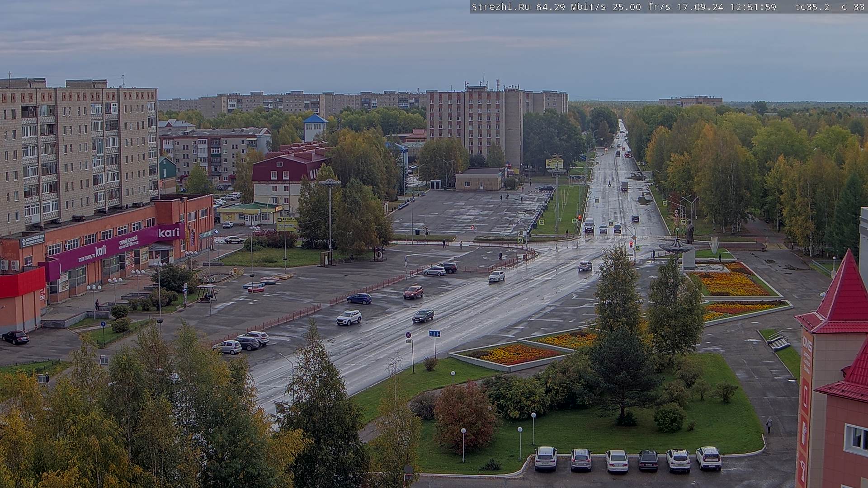Click the 12:51:59 timestamp
Screen dimensions: 868x488
[753, 7]
